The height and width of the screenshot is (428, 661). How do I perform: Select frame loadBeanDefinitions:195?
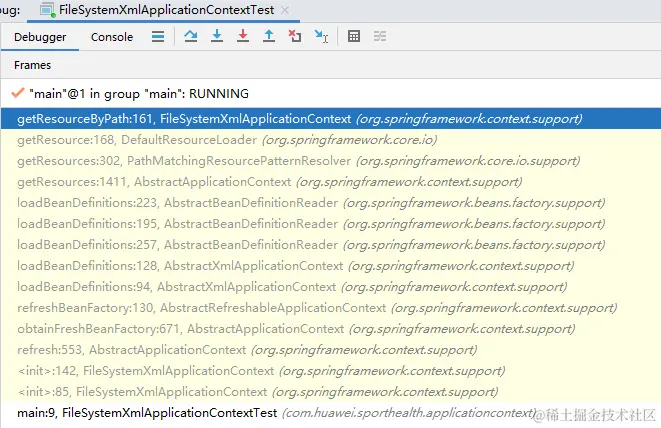331,224
